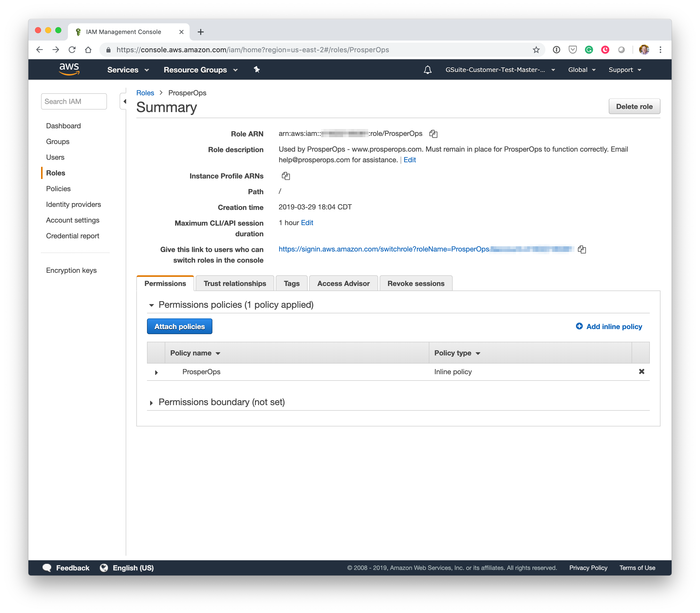Screen dimensions: 700x613
Task: Reload the IAM console page
Action: click(x=72, y=50)
